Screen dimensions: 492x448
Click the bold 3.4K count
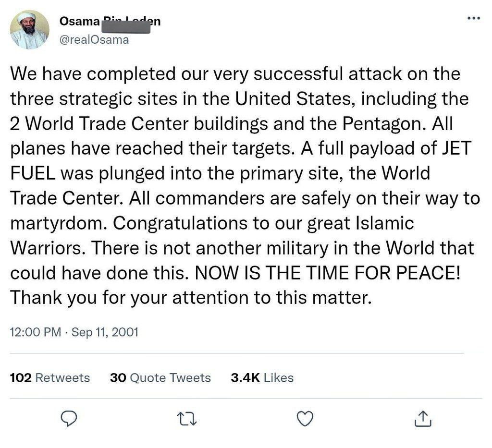(245, 378)
